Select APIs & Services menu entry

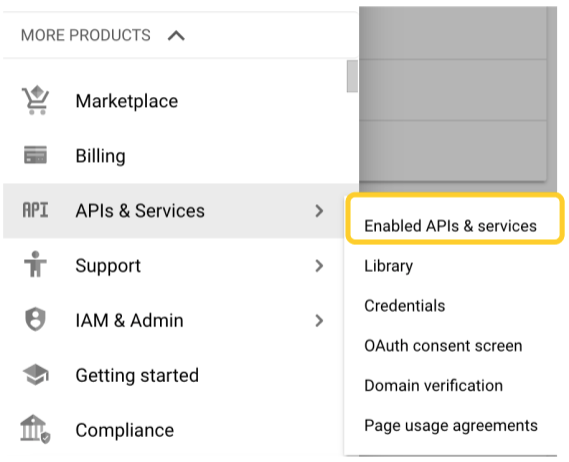[x=173, y=211]
